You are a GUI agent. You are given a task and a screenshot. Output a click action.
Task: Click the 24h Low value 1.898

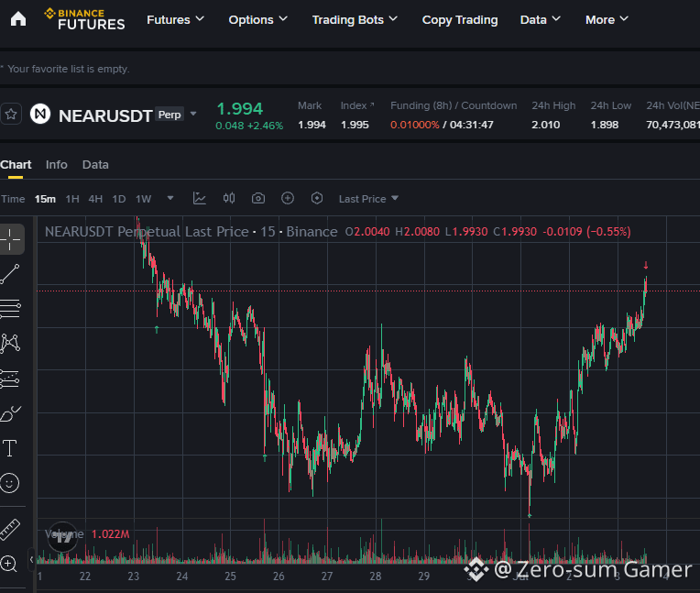pyautogui.click(x=605, y=125)
